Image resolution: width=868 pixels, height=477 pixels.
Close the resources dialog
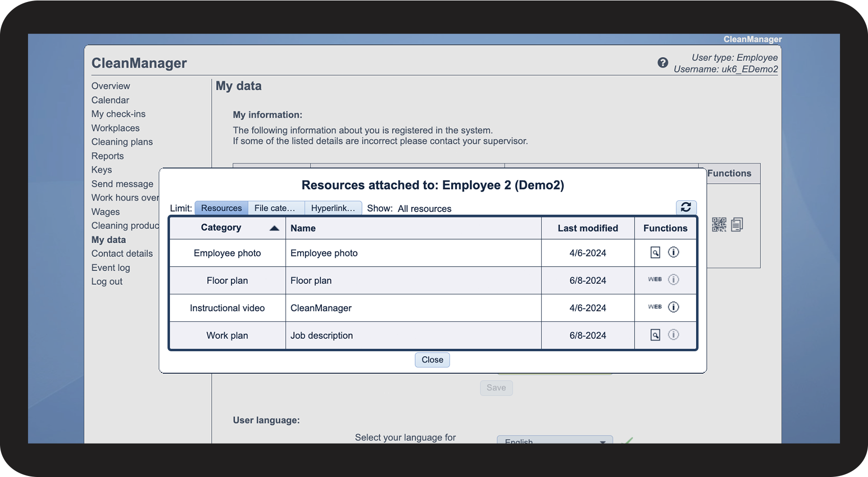pos(432,360)
